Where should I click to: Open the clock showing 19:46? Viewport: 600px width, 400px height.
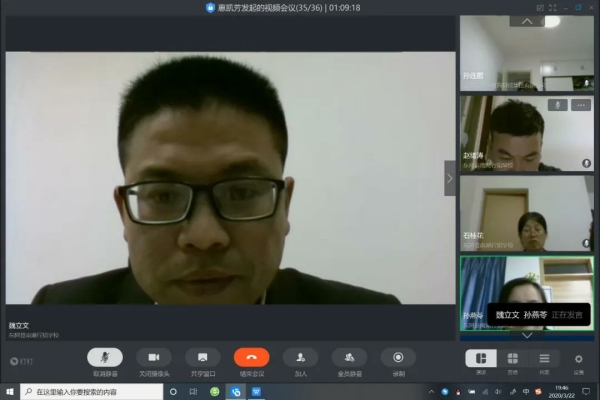562,392
